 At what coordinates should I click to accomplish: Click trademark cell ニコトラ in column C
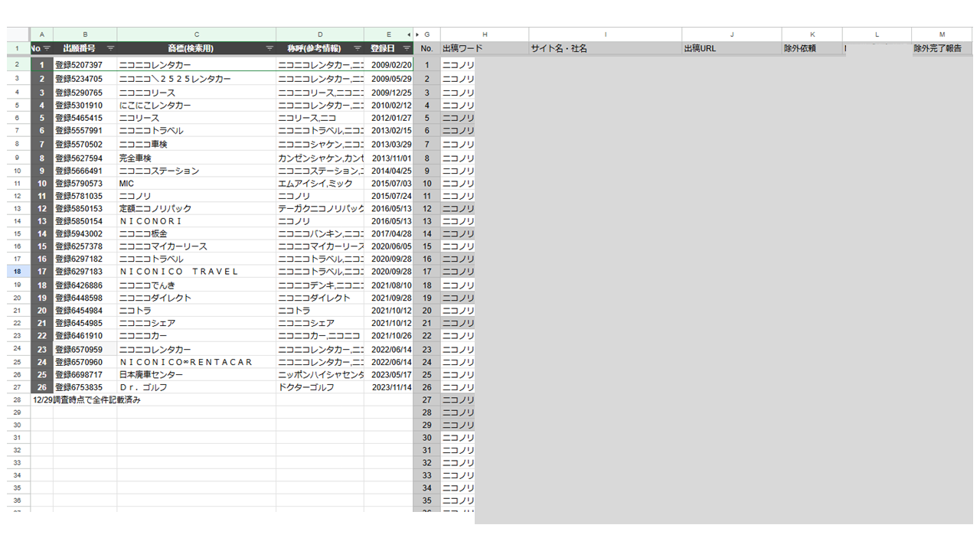pos(197,311)
